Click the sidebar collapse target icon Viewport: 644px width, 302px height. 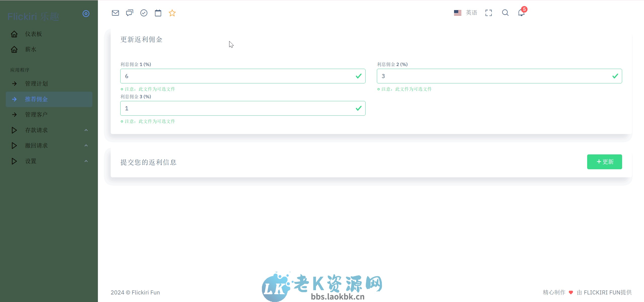coord(86,14)
